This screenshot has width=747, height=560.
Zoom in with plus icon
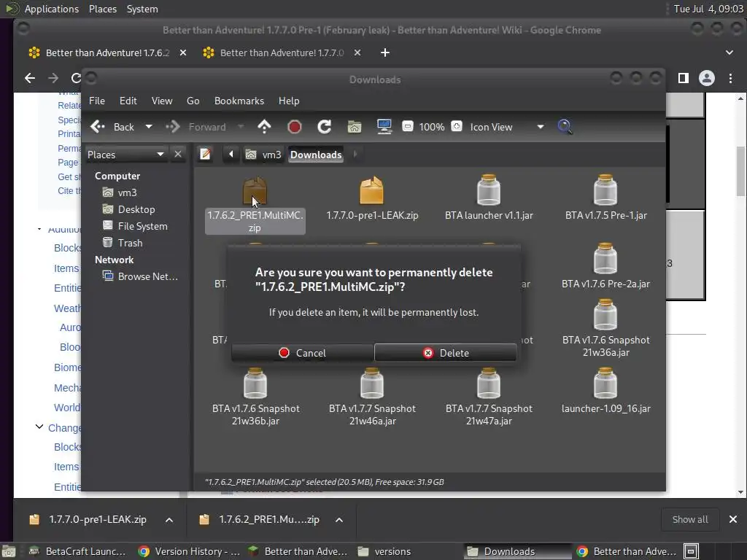pyautogui.click(x=457, y=127)
